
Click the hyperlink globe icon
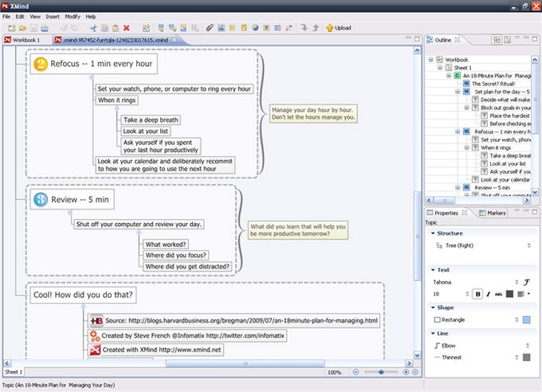255,28
